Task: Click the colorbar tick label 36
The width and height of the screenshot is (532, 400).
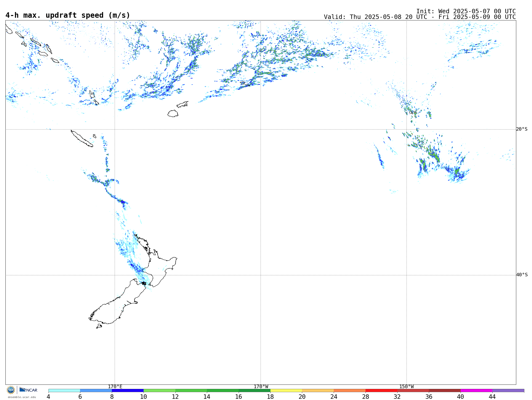Action: click(429, 397)
